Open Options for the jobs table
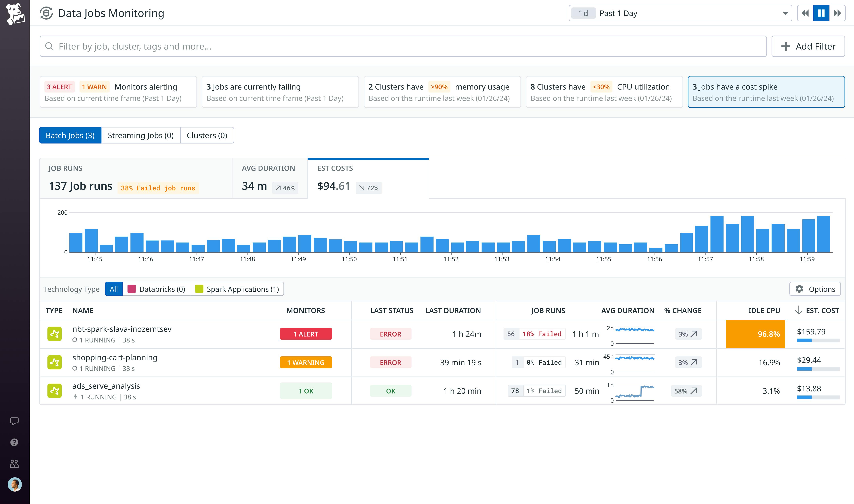The image size is (854, 504). coord(815,289)
